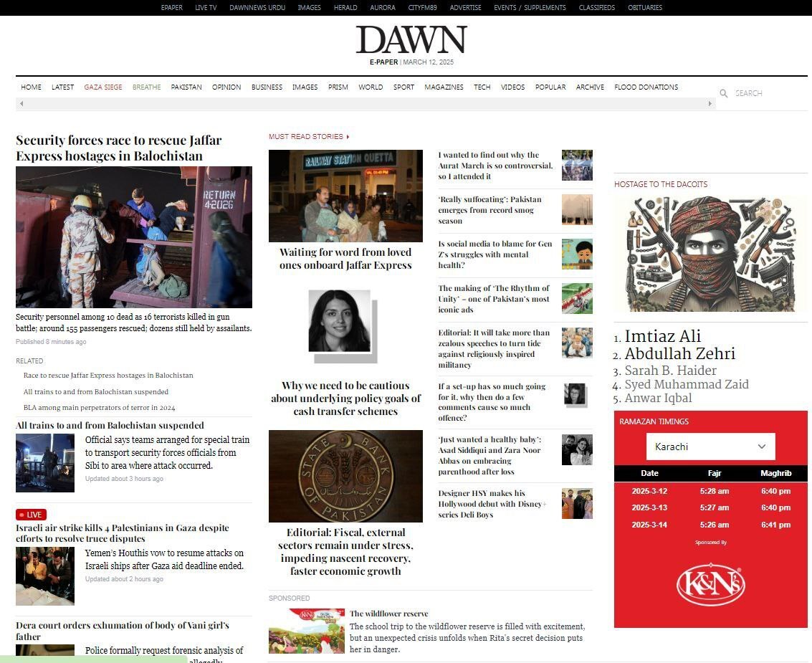Image resolution: width=812 pixels, height=663 pixels.
Task: Open the Jaffar Express hostages headline
Action: (x=119, y=148)
